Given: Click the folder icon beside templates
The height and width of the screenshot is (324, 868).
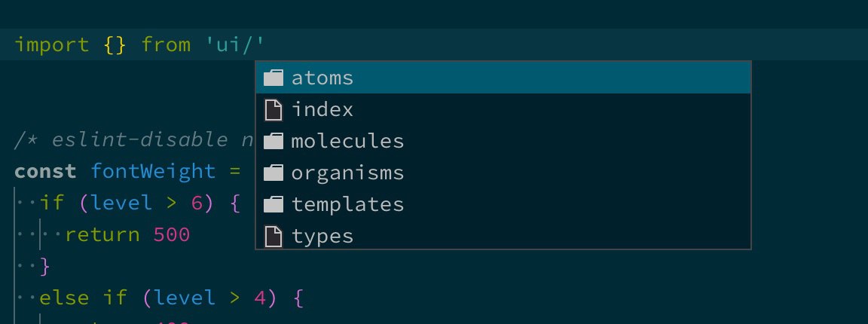Looking at the screenshot, I should click(274, 204).
